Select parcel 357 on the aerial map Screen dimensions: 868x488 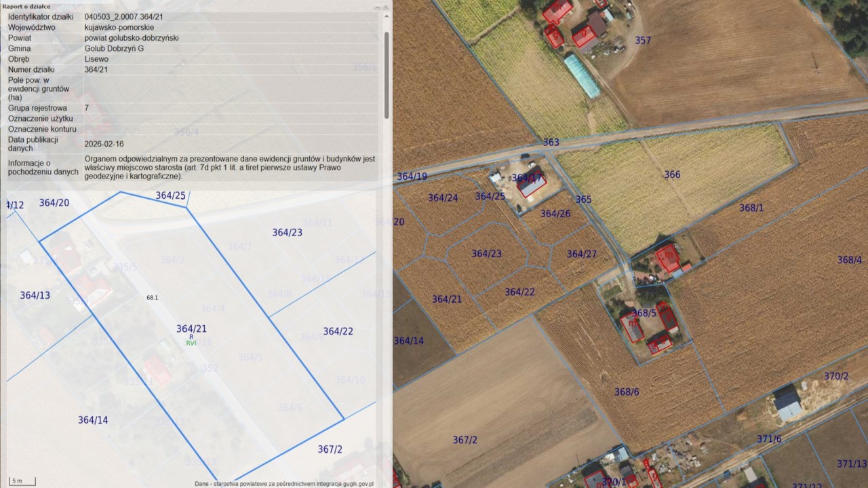click(642, 41)
